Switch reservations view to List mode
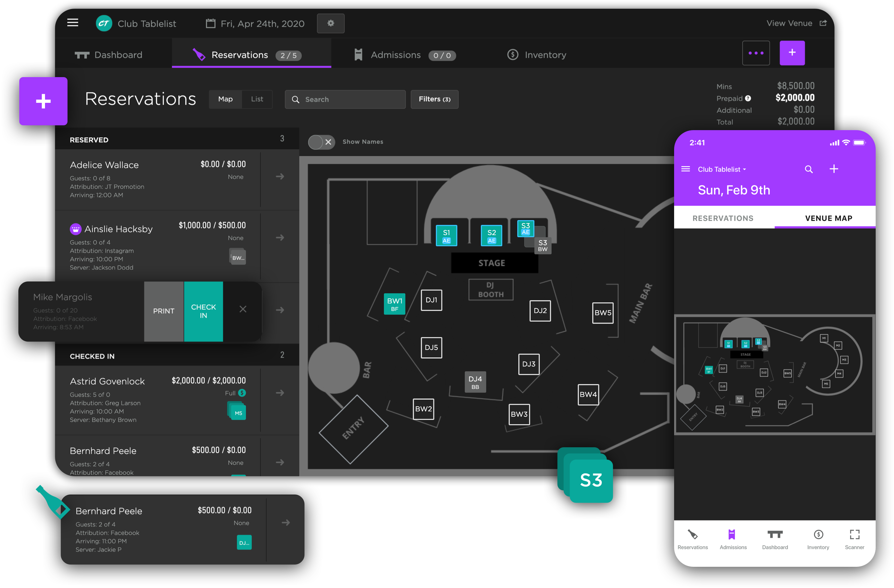Image resolution: width=894 pixels, height=588 pixels. 257,99
